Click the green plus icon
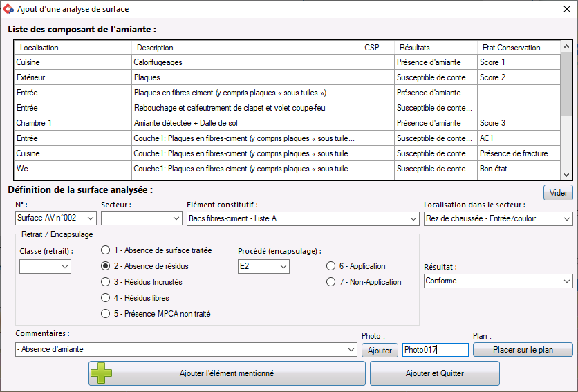 point(102,373)
